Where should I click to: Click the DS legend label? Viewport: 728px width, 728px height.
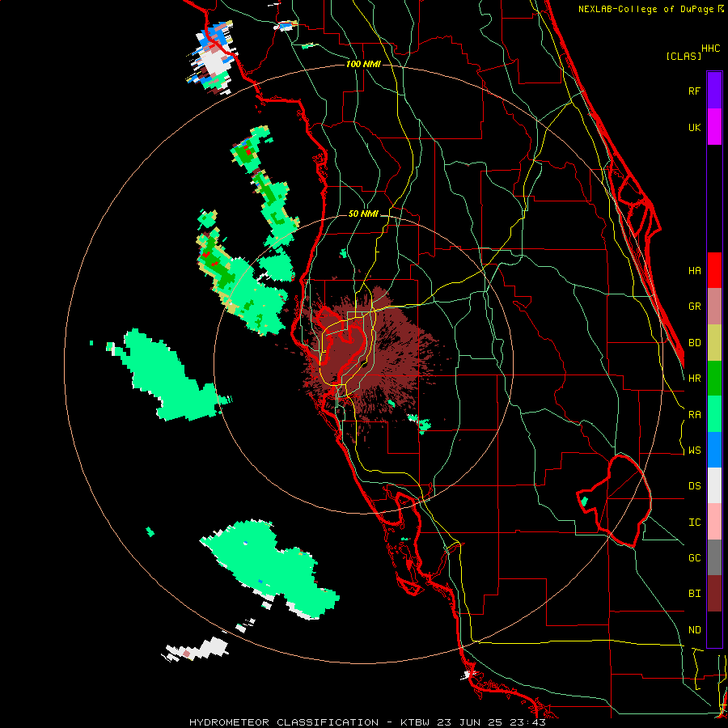point(694,485)
